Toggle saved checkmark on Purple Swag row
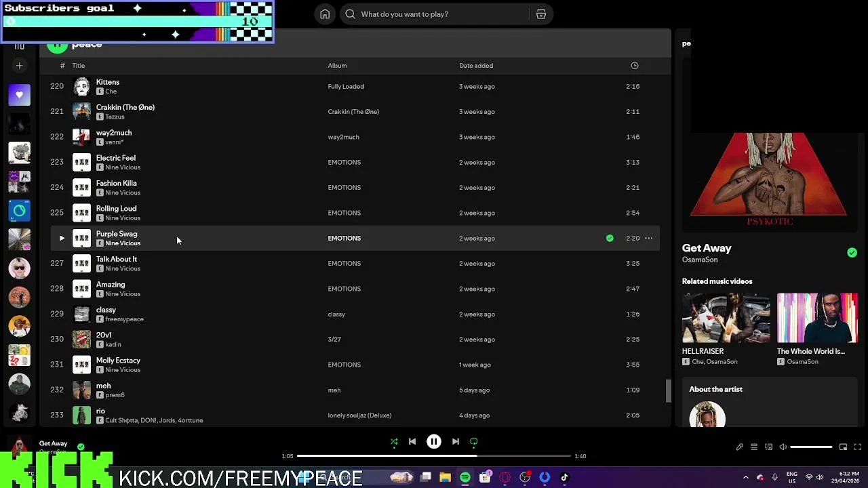Image resolution: width=868 pixels, height=488 pixels. (x=610, y=239)
